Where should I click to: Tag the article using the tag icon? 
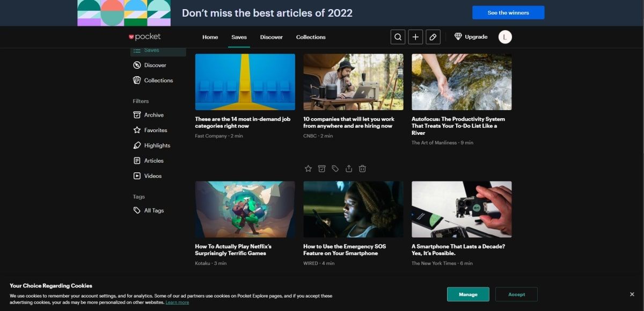click(x=335, y=169)
